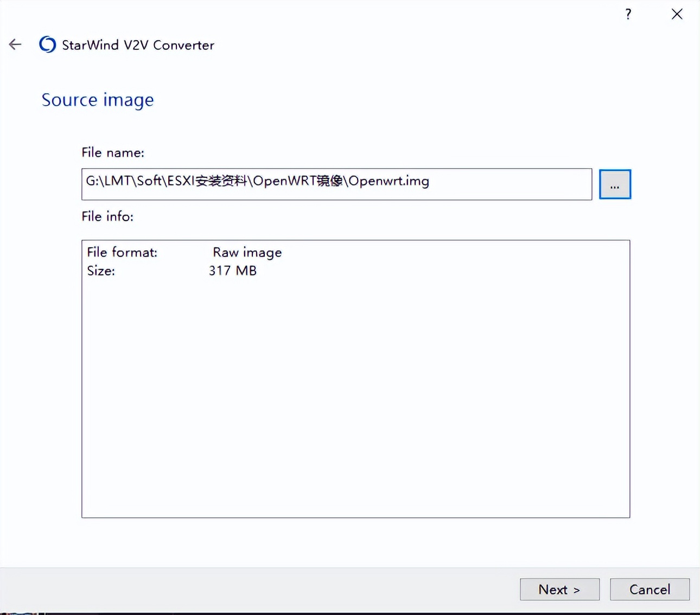
Task: Select the File format label text
Action: pyautogui.click(x=122, y=252)
